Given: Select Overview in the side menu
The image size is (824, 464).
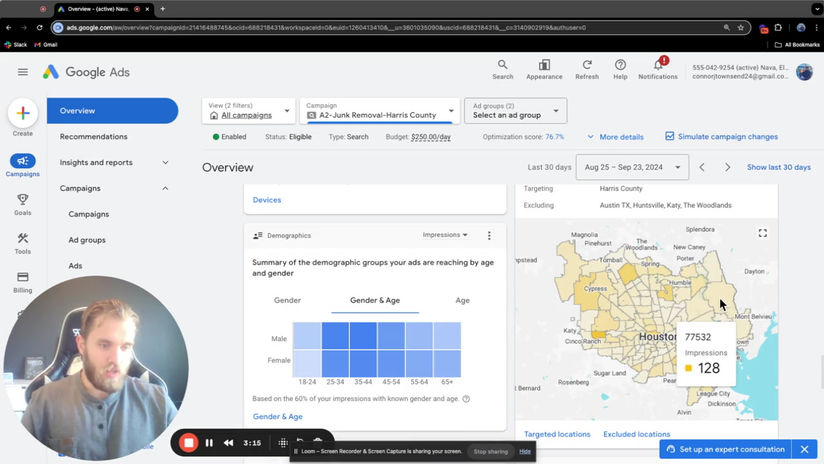Looking at the screenshot, I should pos(112,111).
